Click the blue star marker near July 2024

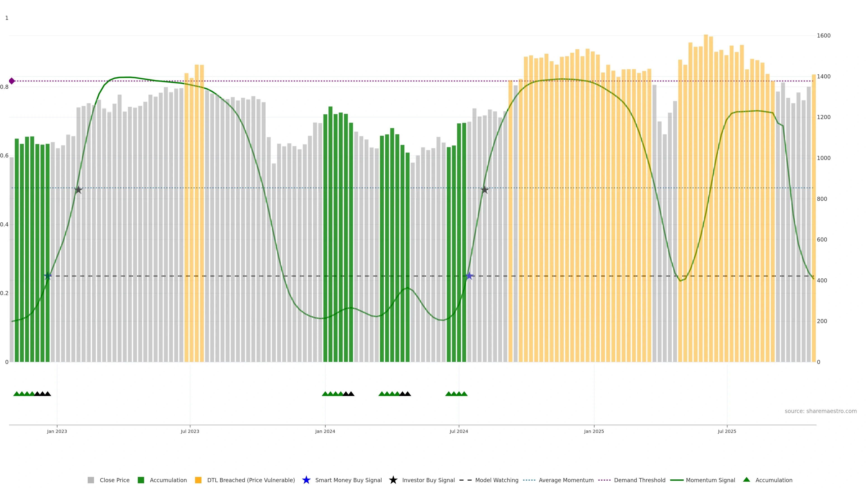coord(469,276)
